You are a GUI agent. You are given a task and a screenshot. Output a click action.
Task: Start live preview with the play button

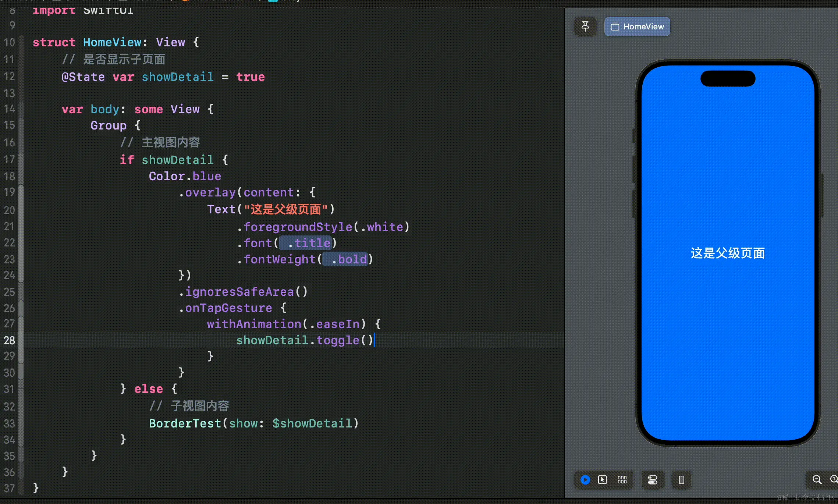coord(585,480)
